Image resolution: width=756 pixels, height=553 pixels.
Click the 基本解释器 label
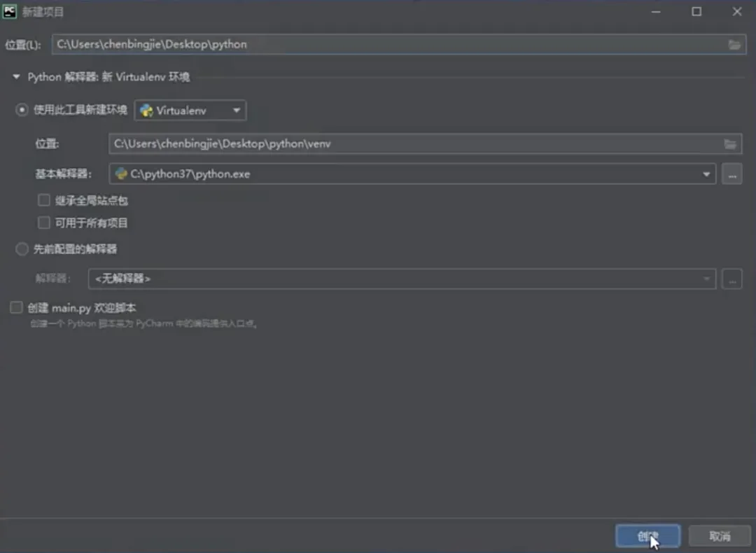coord(63,174)
